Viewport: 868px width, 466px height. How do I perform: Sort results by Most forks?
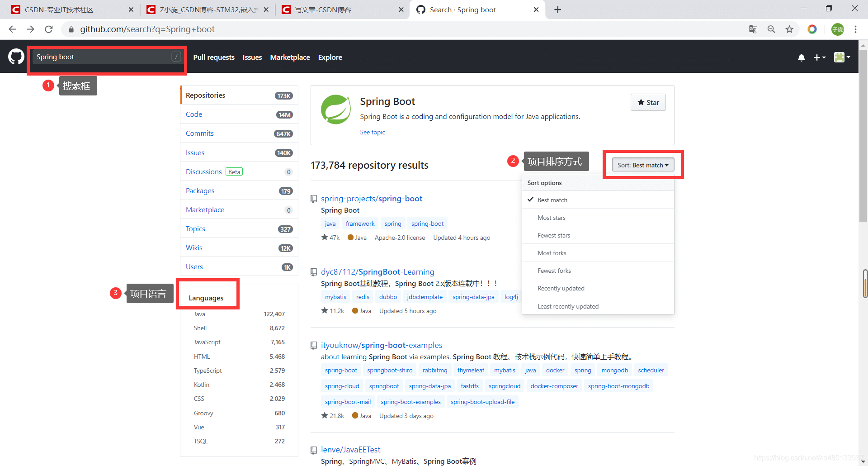(598, 253)
